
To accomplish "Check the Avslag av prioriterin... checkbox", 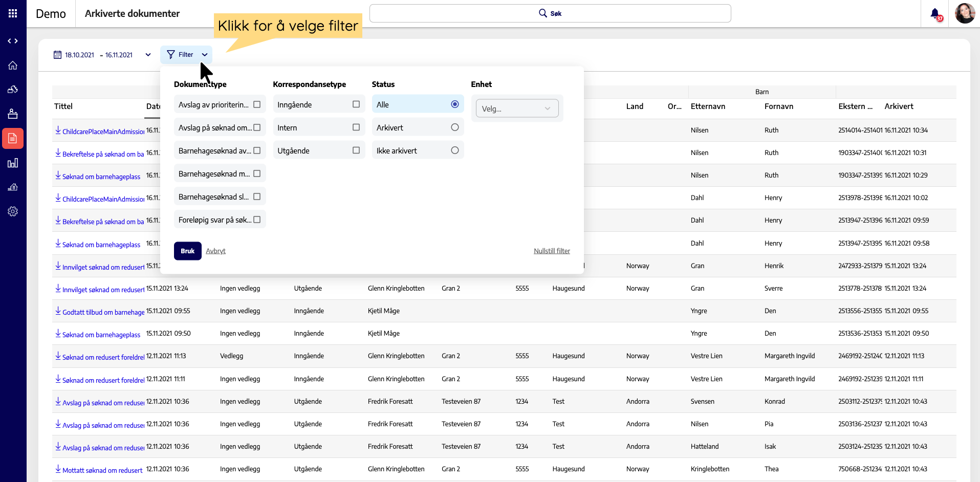I will tap(257, 104).
